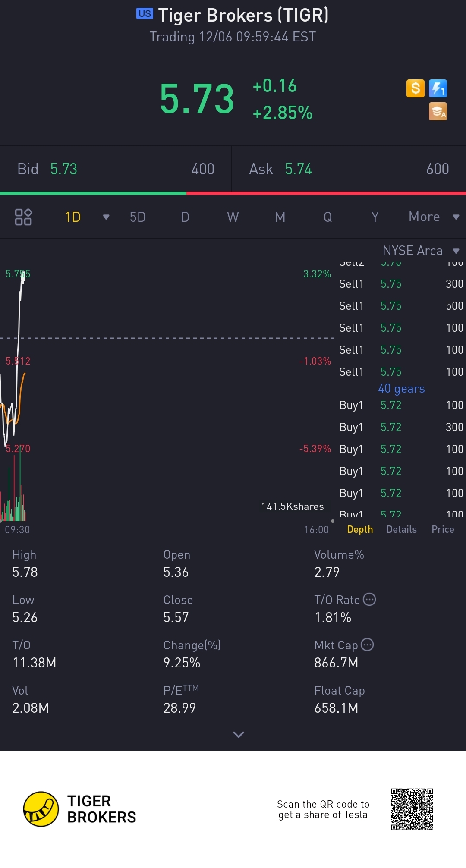Tap the Sell1 5.75 row with 500

(x=401, y=306)
